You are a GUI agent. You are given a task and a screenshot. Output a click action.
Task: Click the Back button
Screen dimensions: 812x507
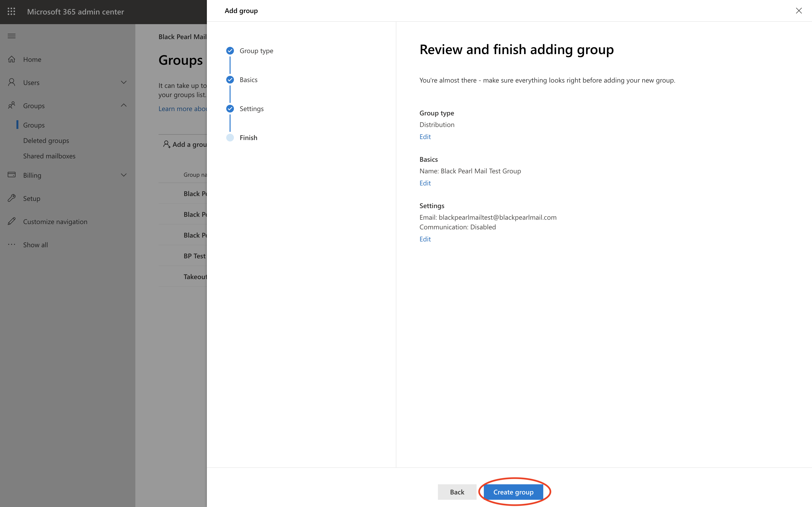coord(457,492)
